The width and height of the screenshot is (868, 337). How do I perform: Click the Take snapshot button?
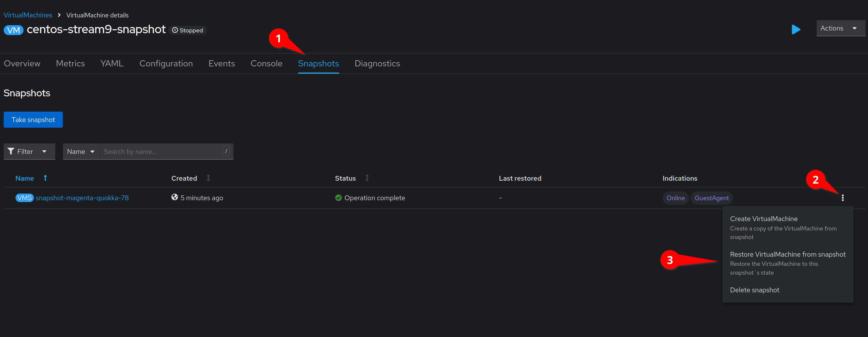click(33, 119)
